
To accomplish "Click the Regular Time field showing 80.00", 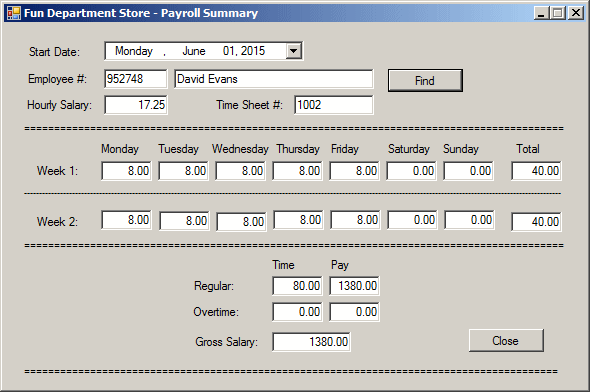I will 298,286.
